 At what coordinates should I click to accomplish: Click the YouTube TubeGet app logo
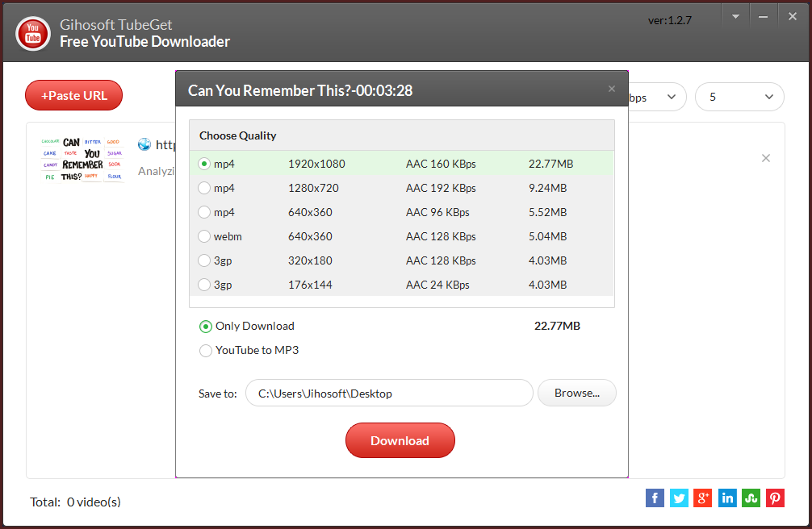coord(33,32)
